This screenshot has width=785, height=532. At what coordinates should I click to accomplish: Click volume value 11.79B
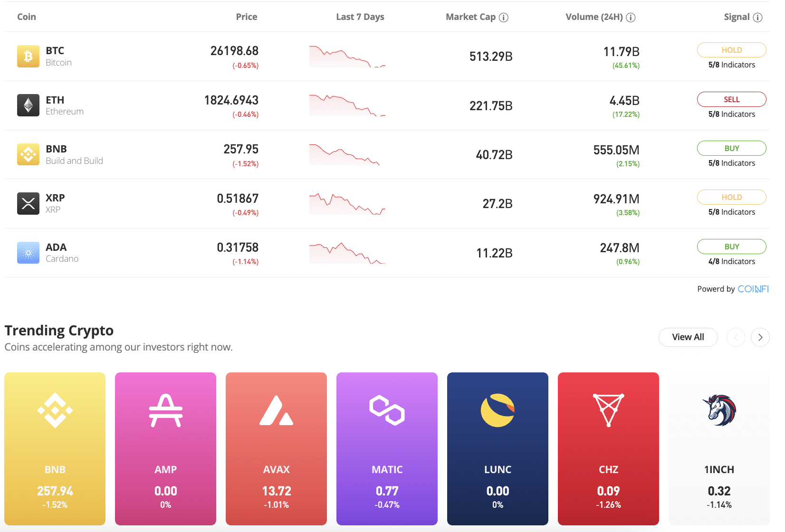[x=622, y=51]
